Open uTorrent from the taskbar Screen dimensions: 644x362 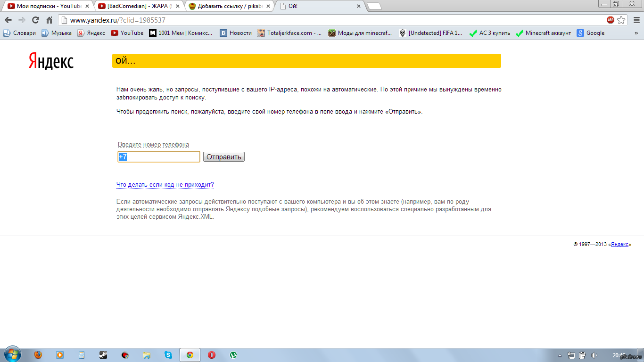point(233,355)
